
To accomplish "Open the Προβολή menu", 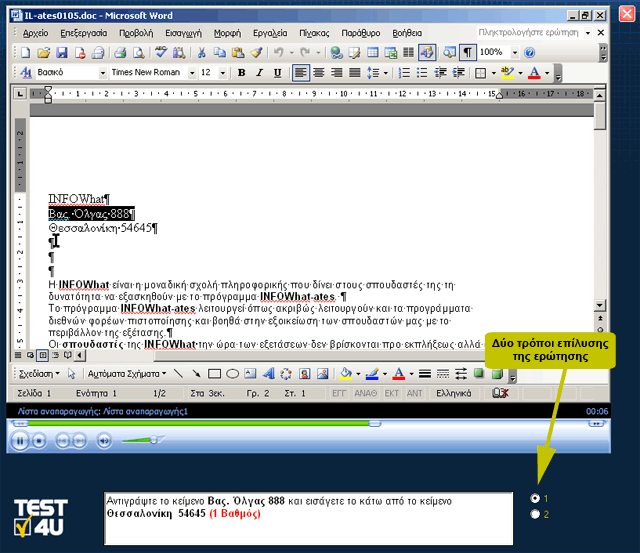I will click(136, 33).
